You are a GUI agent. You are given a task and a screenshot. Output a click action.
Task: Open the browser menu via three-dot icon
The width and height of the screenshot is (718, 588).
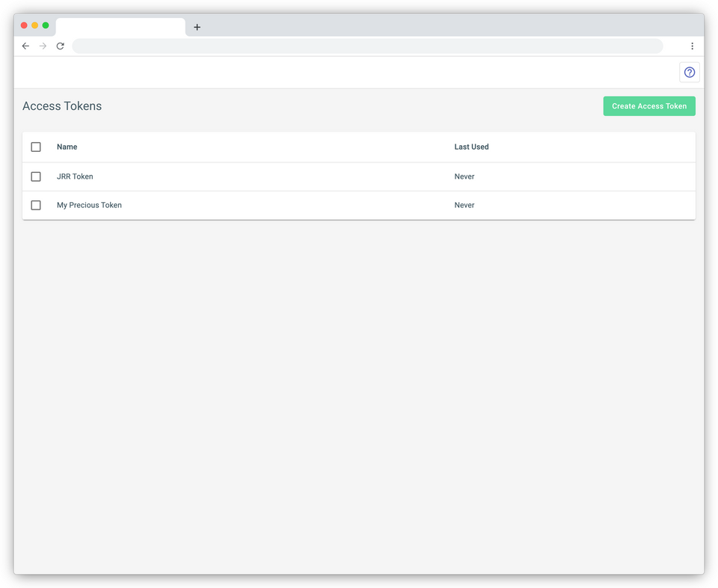[x=693, y=46]
